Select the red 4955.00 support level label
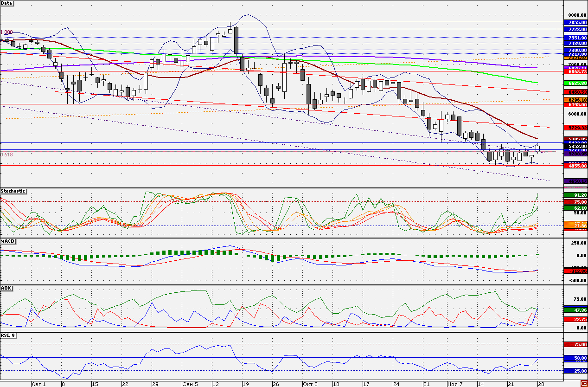Image resolution: width=588 pixels, height=387 pixels. (x=575, y=165)
